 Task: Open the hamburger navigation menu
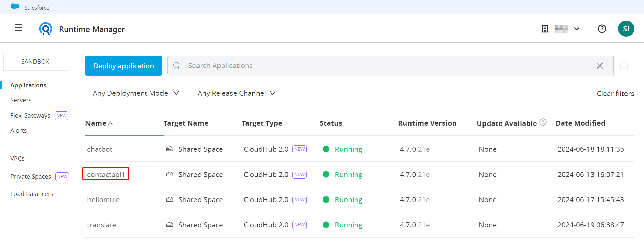[x=19, y=28]
